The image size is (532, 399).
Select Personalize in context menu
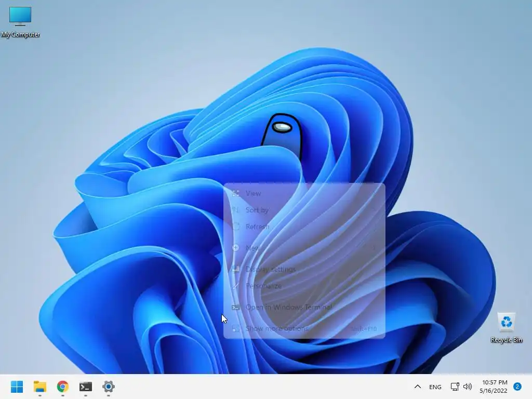[x=304, y=286]
